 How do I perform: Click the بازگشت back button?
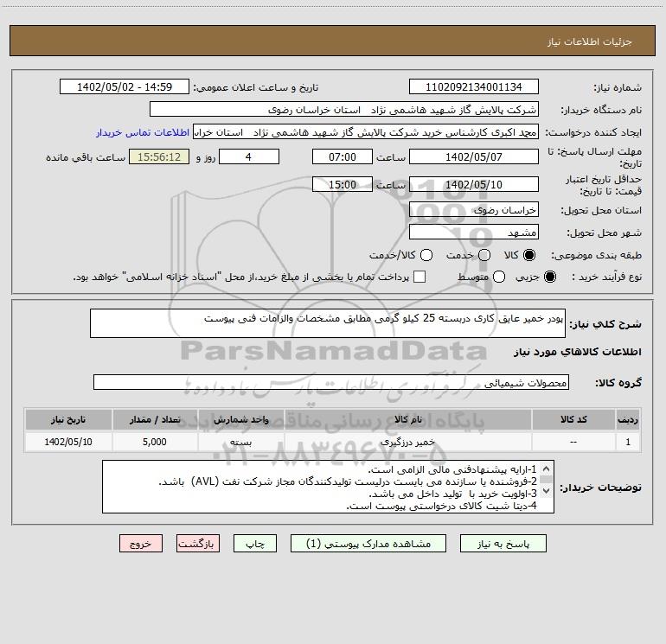(x=199, y=544)
